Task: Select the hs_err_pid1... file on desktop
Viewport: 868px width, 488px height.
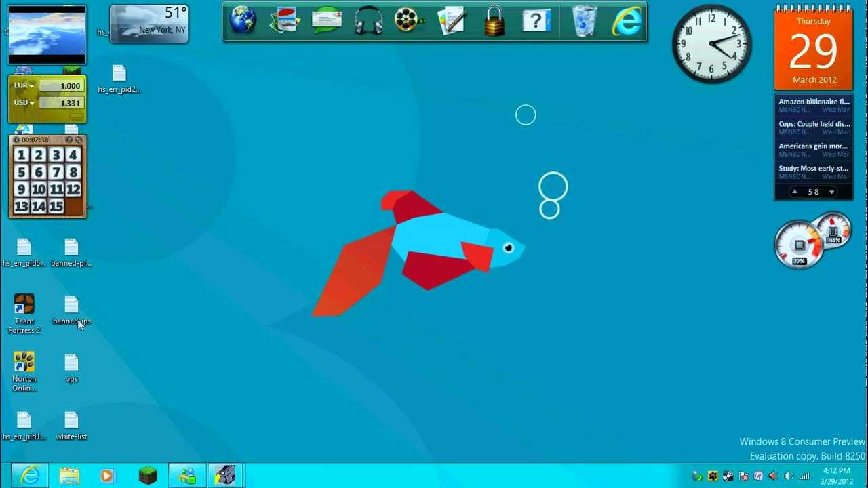Action: [x=24, y=426]
